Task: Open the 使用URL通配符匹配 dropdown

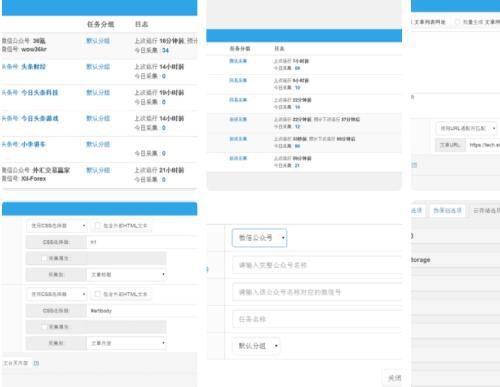Action: 467,128
